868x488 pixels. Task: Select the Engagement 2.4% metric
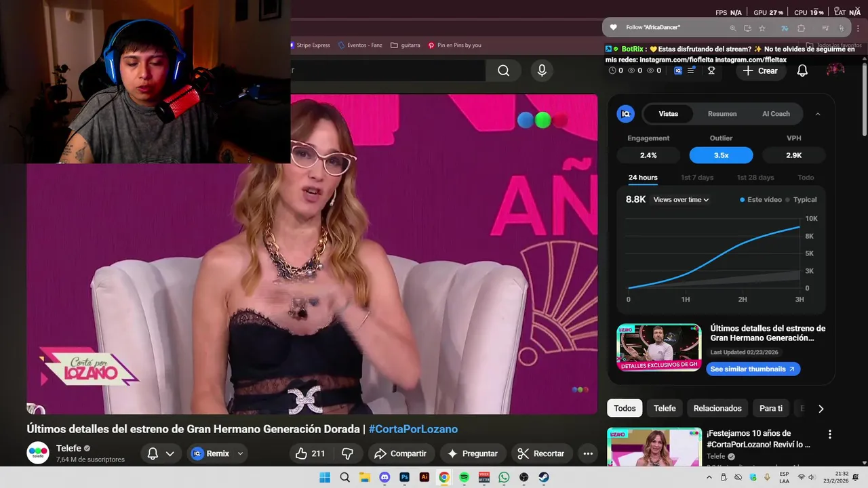coord(648,155)
